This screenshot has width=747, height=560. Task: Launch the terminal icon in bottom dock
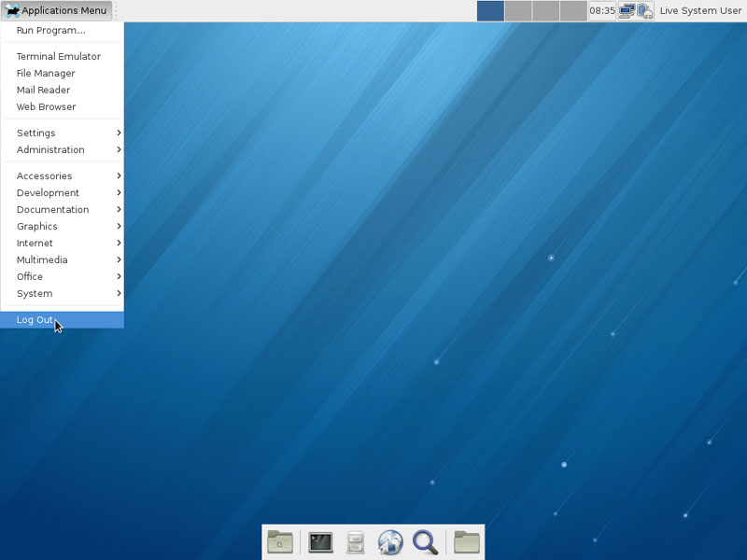click(320, 542)
